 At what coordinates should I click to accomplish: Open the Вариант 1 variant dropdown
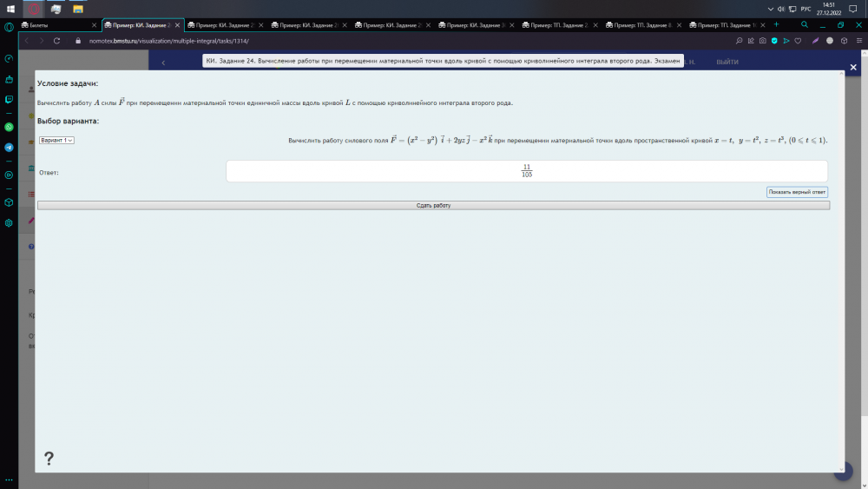pos(56,140)
